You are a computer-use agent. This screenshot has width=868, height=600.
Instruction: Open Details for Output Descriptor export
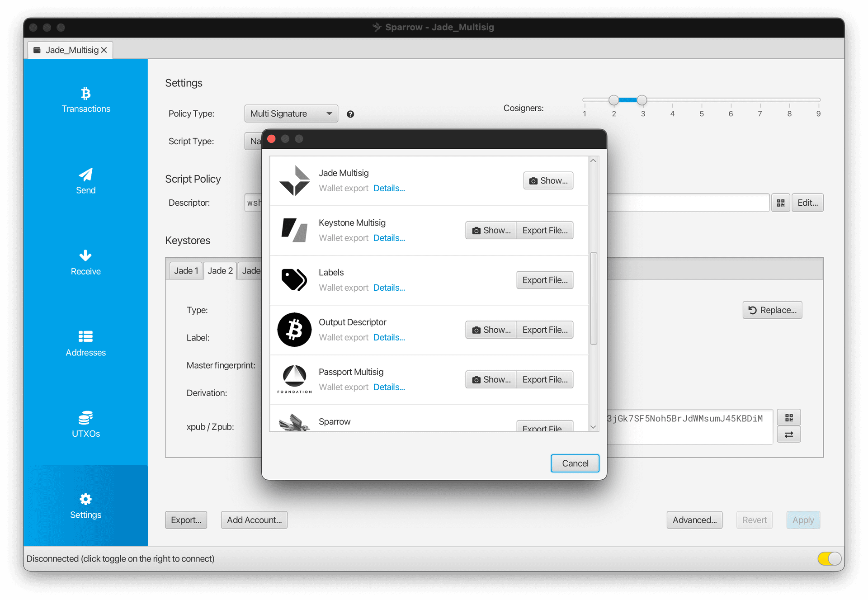tap(389, 338)
